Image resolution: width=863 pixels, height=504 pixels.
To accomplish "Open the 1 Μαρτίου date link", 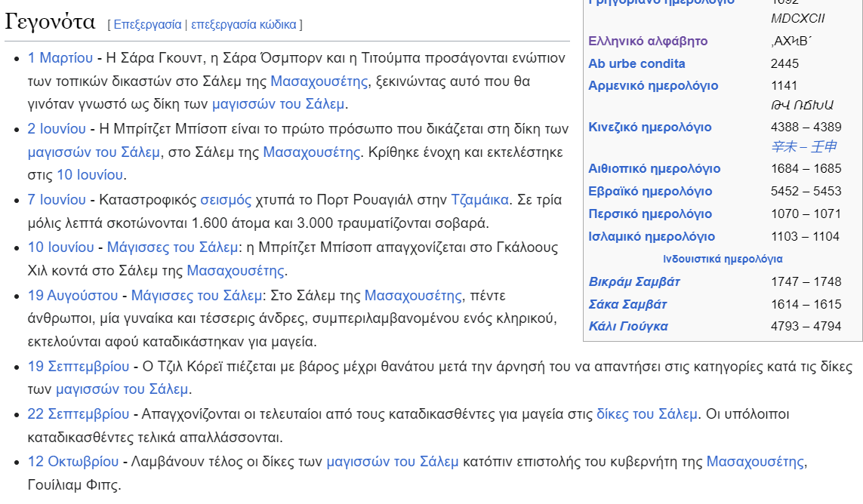I will (60, 58).
